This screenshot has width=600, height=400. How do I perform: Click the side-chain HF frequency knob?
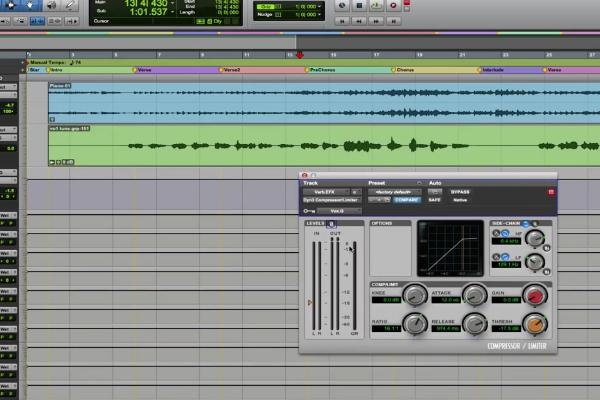(535, 238)
